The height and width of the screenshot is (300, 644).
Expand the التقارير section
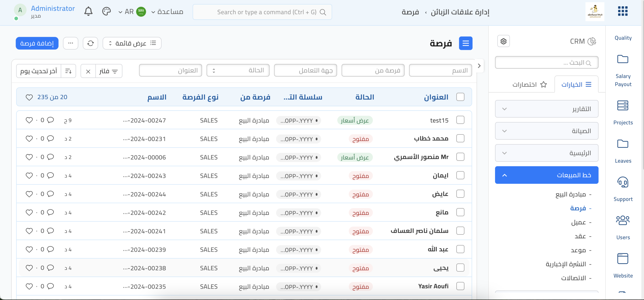(546, 109)
